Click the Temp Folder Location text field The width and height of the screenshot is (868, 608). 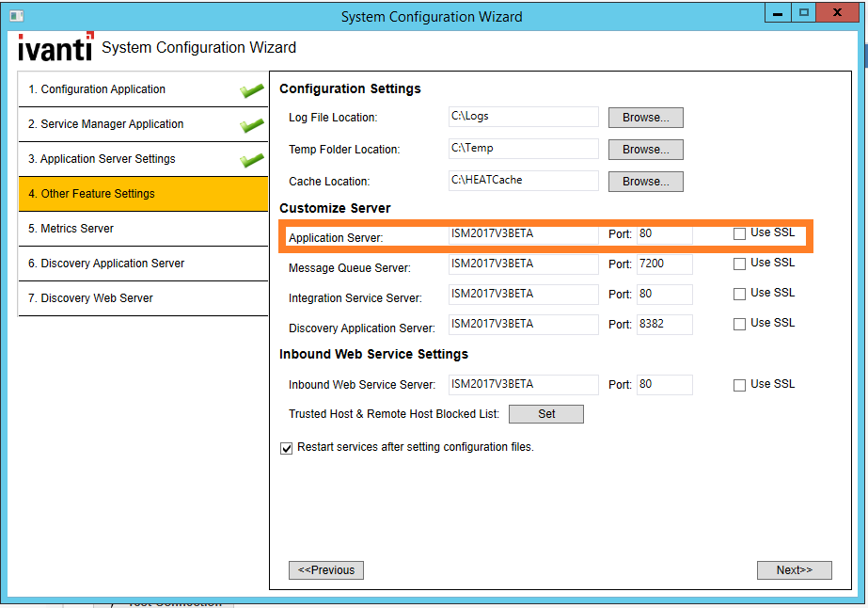pyautogui.click(x=523, y=149)
